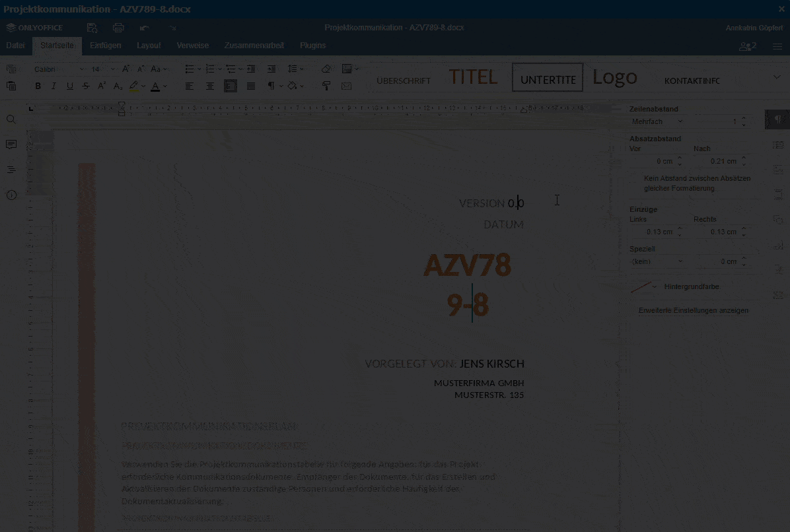This screenshot has width=790, height=532.
Task: Clear formatting with the eraser icon
Action: [326, 69]
